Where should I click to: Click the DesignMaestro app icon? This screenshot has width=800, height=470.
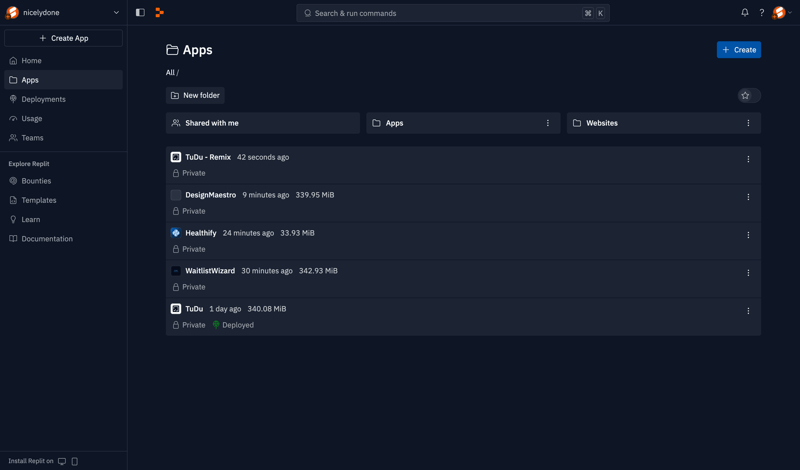click(176, 195)
